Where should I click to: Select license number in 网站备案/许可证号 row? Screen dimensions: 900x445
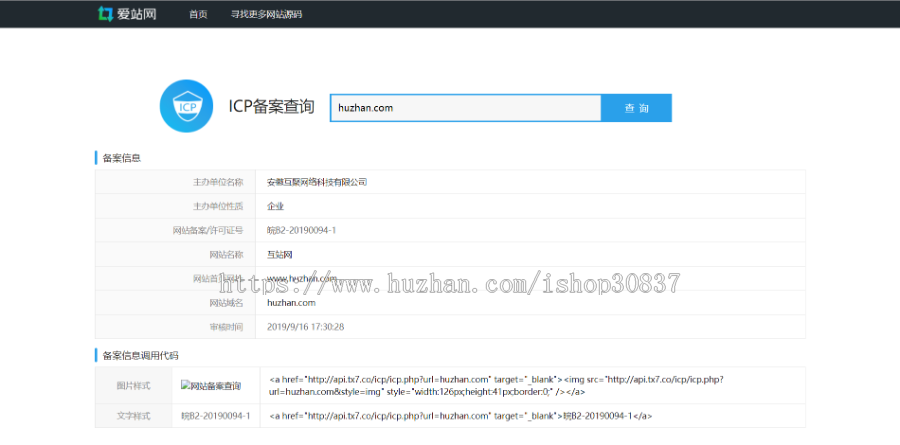click(301, 230)
